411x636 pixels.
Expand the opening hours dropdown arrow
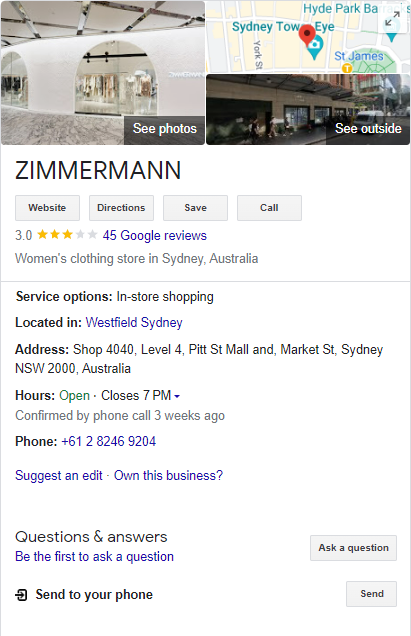tap(177, 396)
